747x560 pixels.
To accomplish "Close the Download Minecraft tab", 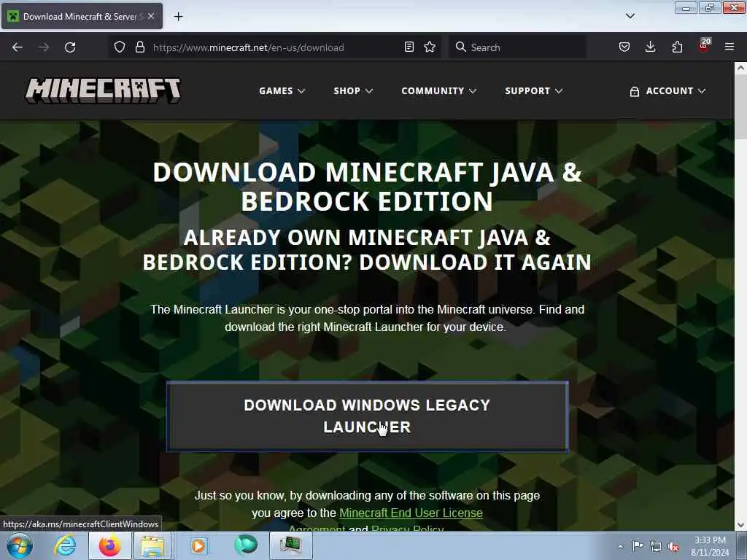I will pyautogui.click(x=151, y=16).
